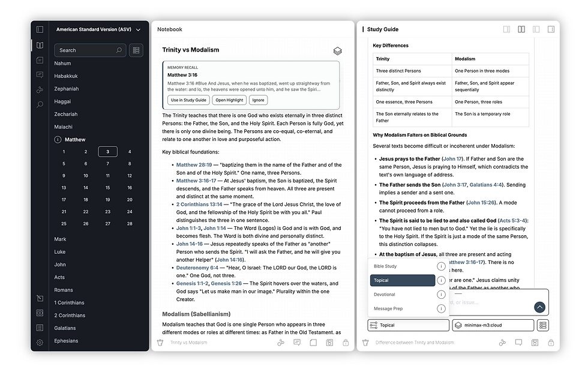This screenshot has height=372, width=588.
Task: Click the list view icon next to Search
Action: [x=136, y=50]
